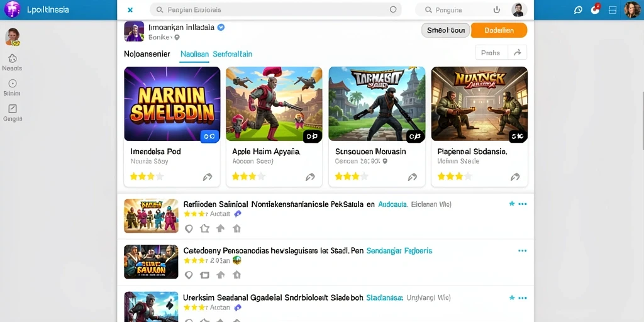The height and width of the screenshot is (322, 644).
Task: Click the Srheol-6our button
Action: coord(445,30)
